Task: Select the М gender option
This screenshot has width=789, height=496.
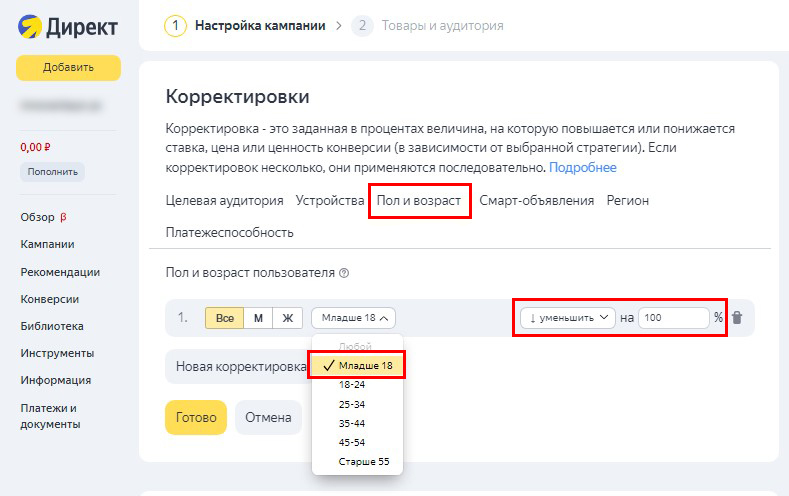Action: click(258, 318)
